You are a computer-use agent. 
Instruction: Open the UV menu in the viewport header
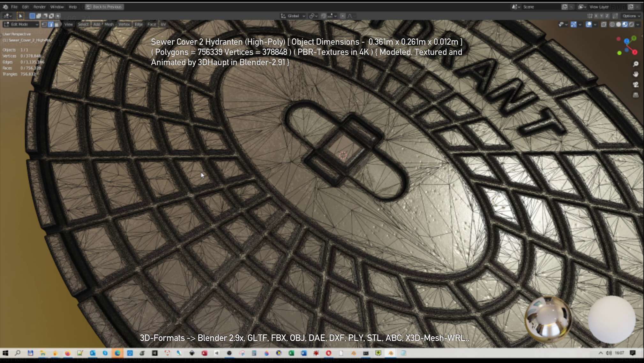[163, 24]
